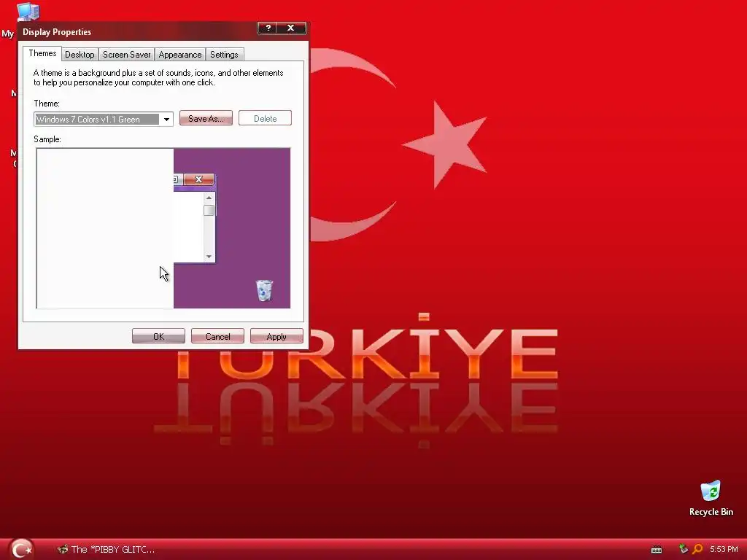Click the Windows 7 Colors v1.1 Green text
This screenshot has height=560, width=747.
[x=88, y=119]
